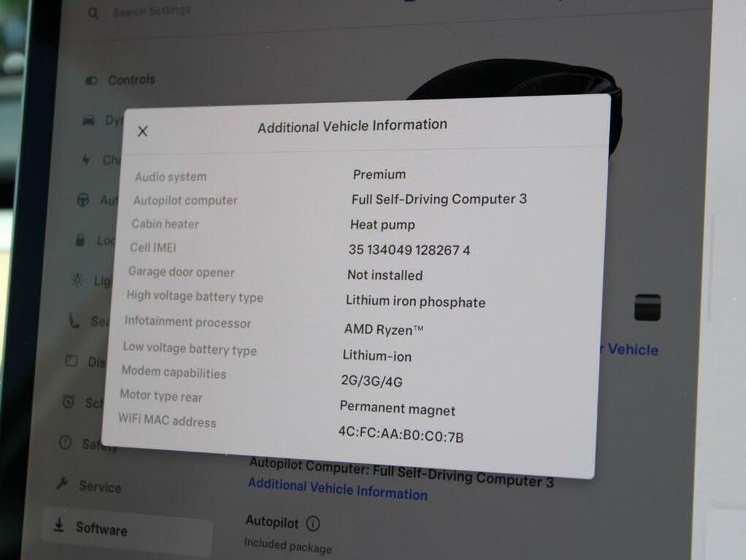Screen dimensions: 746x560
Task: Click the Service wrench icon
Action: [62, 483]
